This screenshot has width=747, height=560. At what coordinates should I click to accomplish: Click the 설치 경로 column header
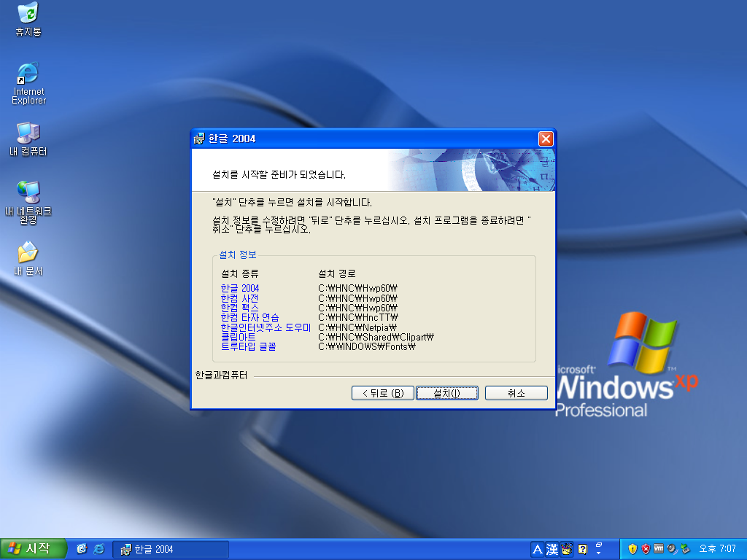337,274
